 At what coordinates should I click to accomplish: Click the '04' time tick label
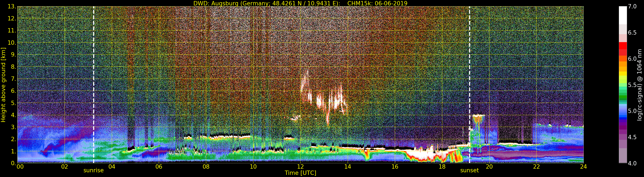pyautogui.click(x=112, y=166)
